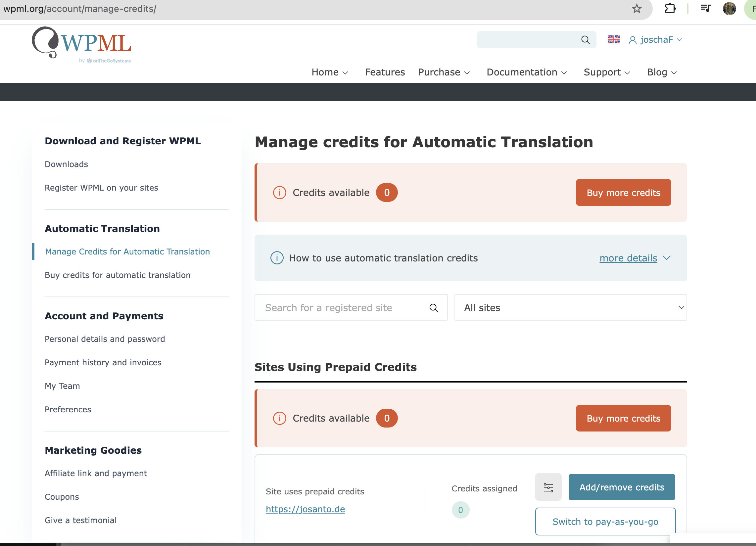The height and width of the screenshot is (546, 756).
Task: Open Buy credits for automatic translation
Action: (117, 275)
